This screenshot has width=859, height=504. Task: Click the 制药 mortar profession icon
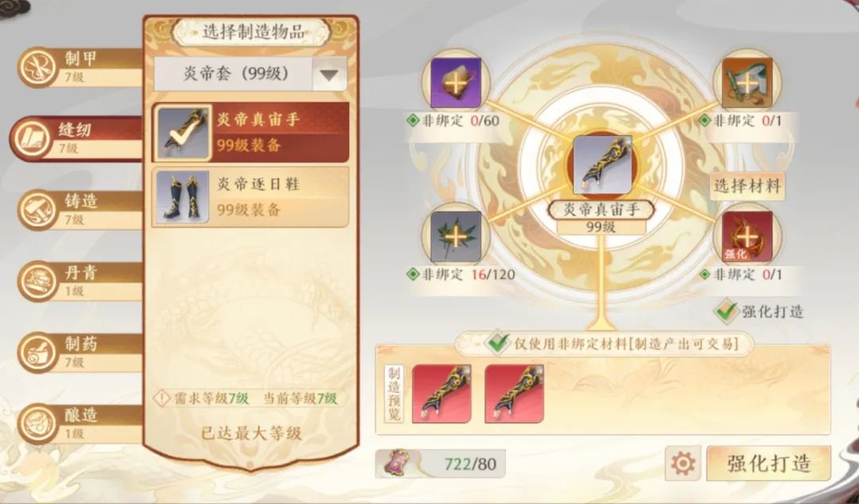(38, 352)
